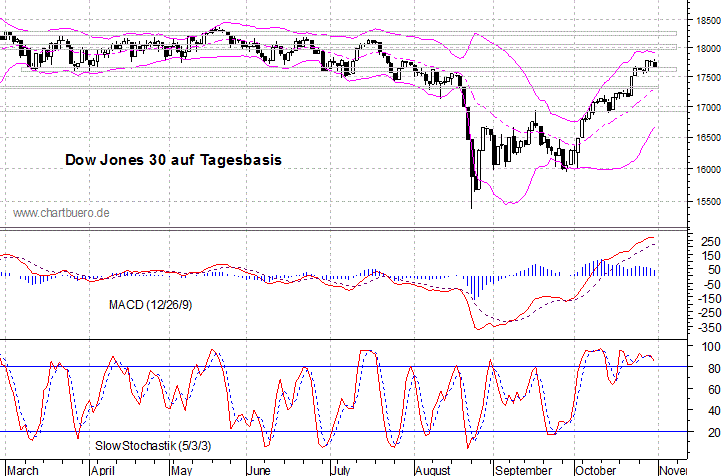
Task: Click the 'Dow Jones 30 auf Tagesbasis' chart title
Action: pos(173,160)
